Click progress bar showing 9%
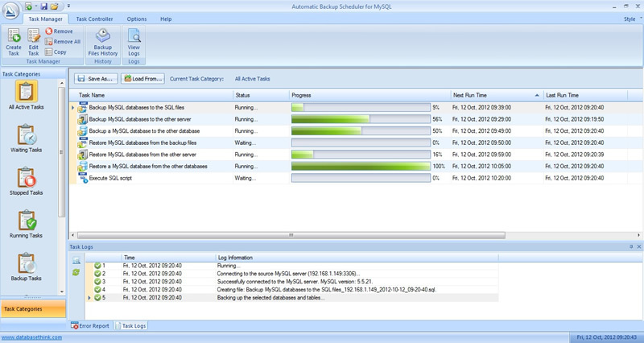 pos(361,108)
